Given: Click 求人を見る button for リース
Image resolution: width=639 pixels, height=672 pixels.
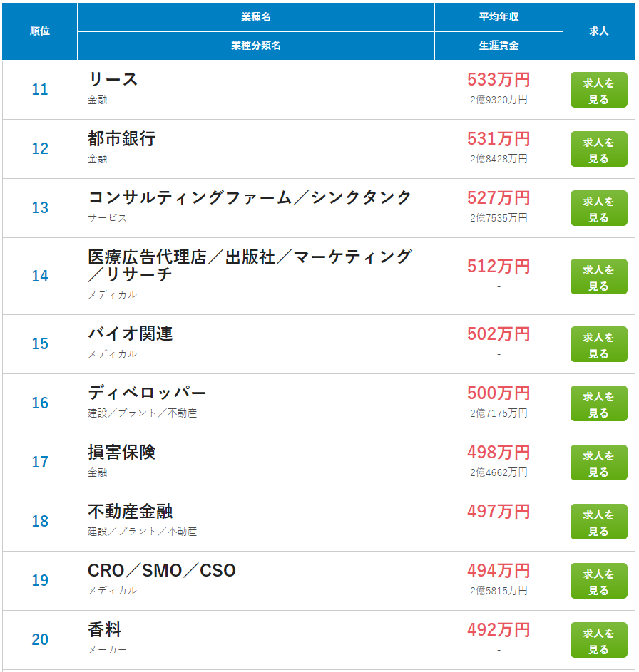Looking at the screenshot, I should [598, 91].
